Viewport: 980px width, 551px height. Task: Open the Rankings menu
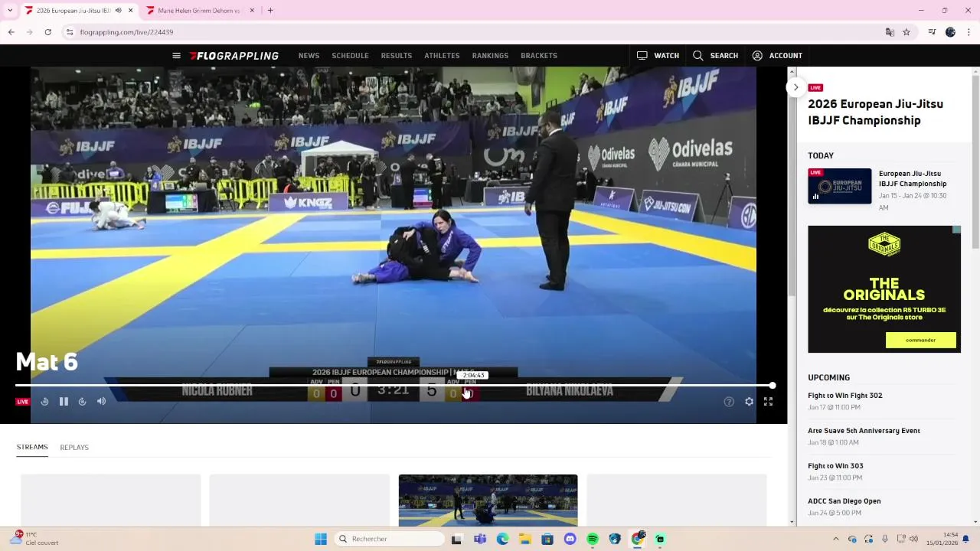click(x=490, y=56)
